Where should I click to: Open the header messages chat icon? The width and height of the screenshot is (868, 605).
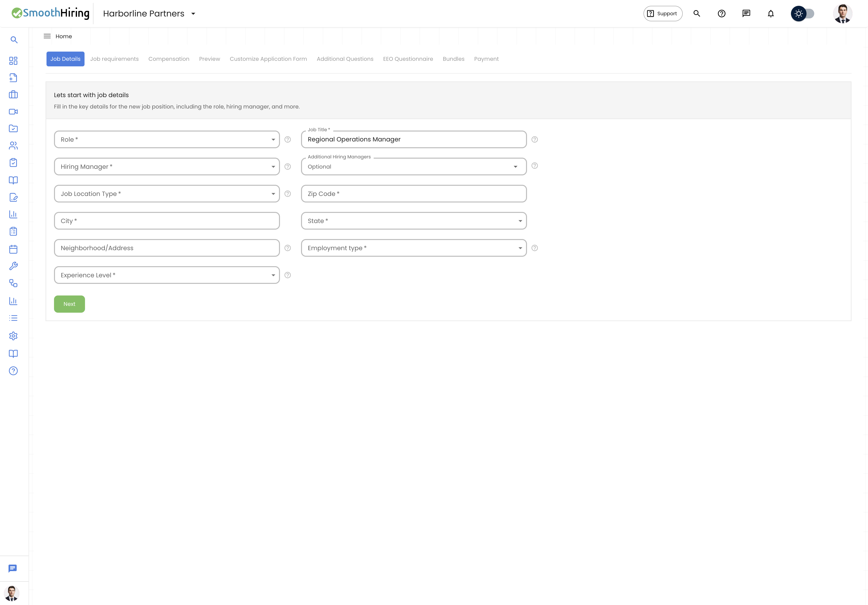pyautogui.click(x=746, y=14)
